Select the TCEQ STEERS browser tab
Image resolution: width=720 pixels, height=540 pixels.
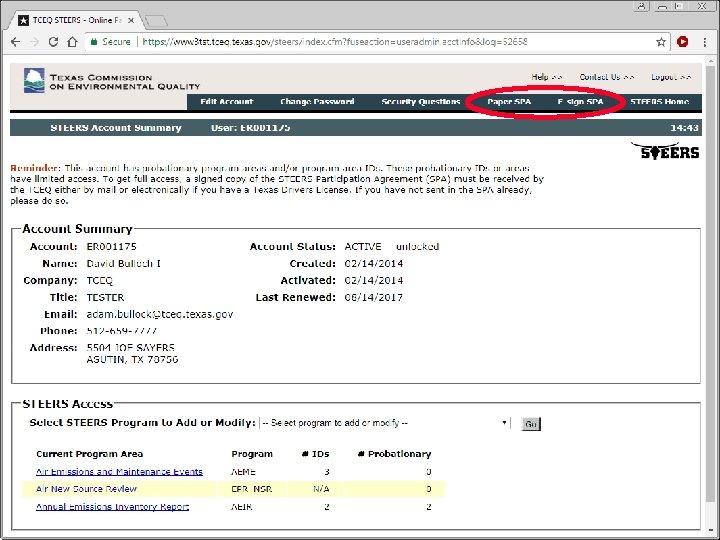pyautogui.click(x=76, y=20)
